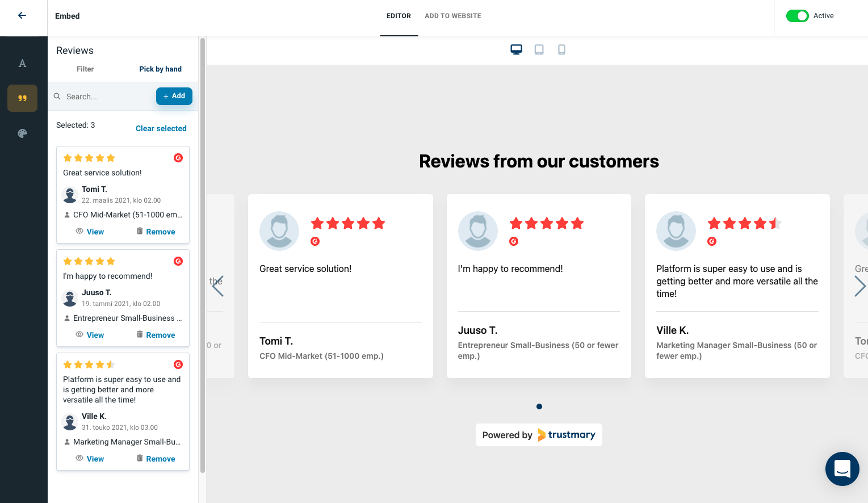Switch to the ADD TO WEBSITE tab

(452, 16)
